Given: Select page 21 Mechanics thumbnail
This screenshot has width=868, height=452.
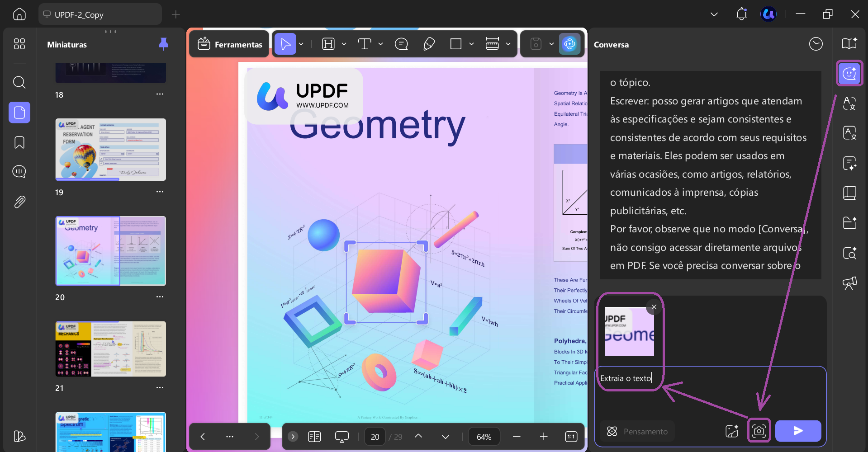Looking at the screenshot, I should 111,349.
